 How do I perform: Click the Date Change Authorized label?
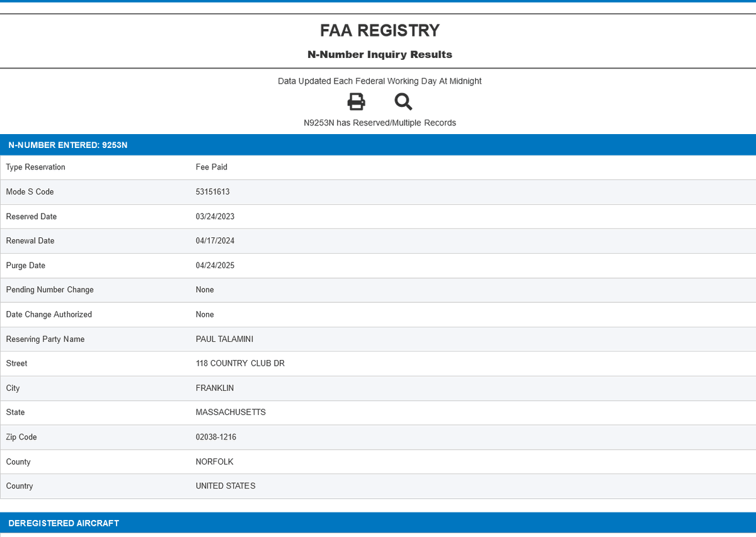click(49, 315)
